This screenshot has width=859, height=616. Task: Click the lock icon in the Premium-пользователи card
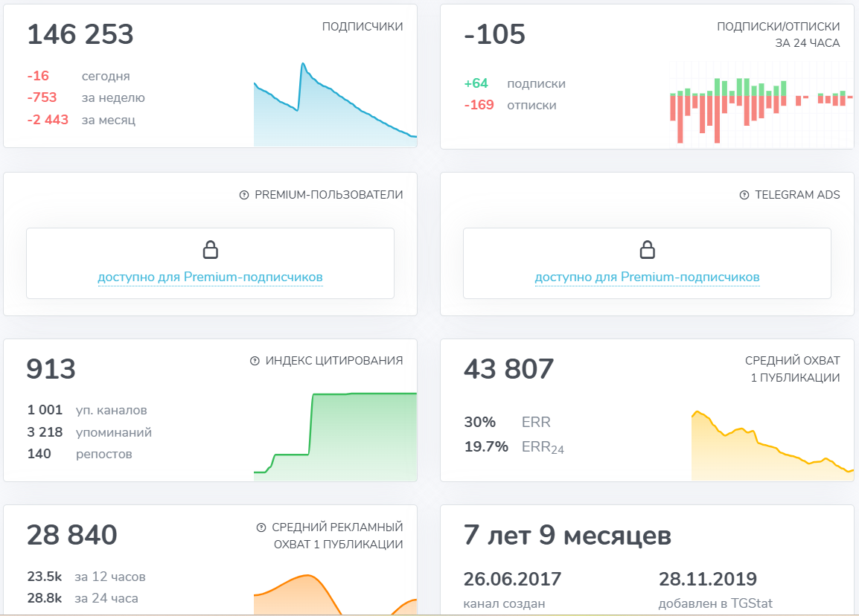point(211,250)
